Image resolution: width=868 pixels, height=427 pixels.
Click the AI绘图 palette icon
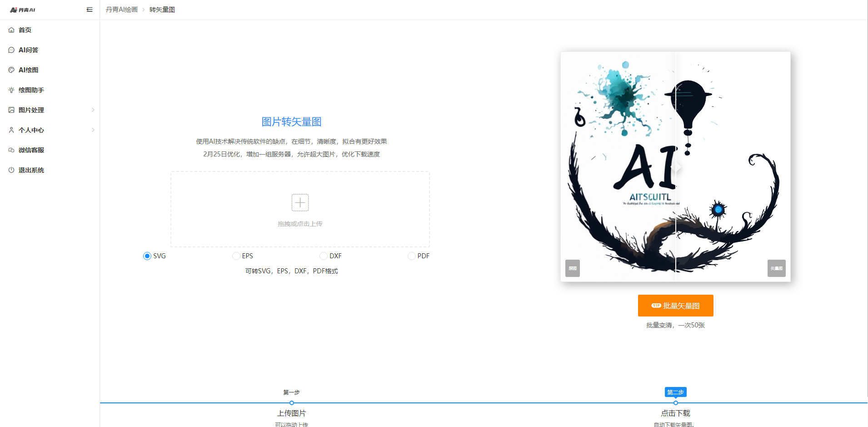point(11,70)
